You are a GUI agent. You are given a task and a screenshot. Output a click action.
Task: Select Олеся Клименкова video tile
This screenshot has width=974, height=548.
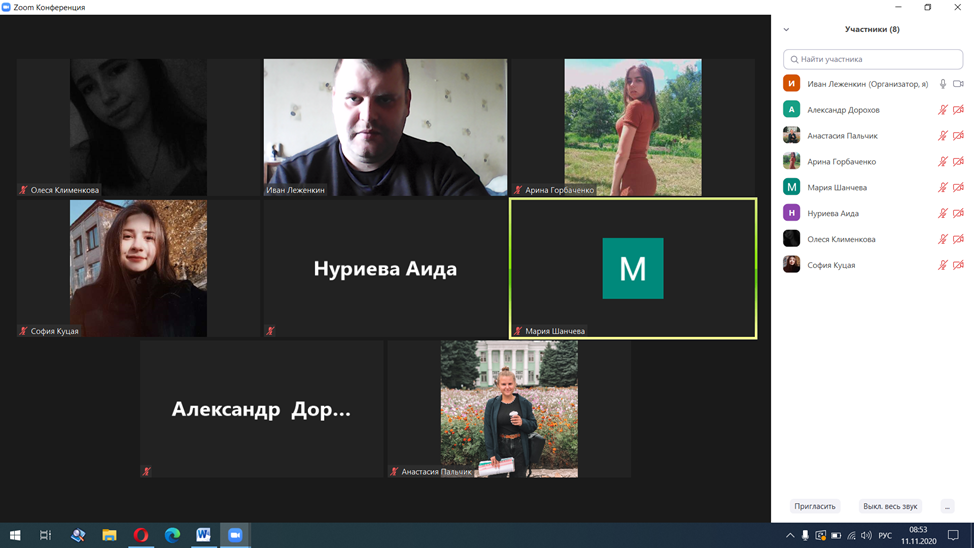pyautogui.click(x=138, y=127)
